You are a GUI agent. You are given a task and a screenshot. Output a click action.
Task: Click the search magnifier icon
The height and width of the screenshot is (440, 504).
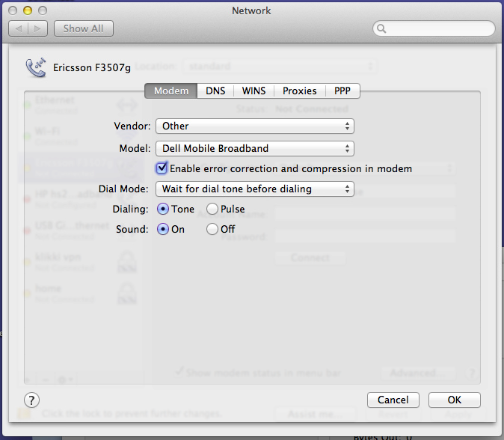(x=381, y=28)
